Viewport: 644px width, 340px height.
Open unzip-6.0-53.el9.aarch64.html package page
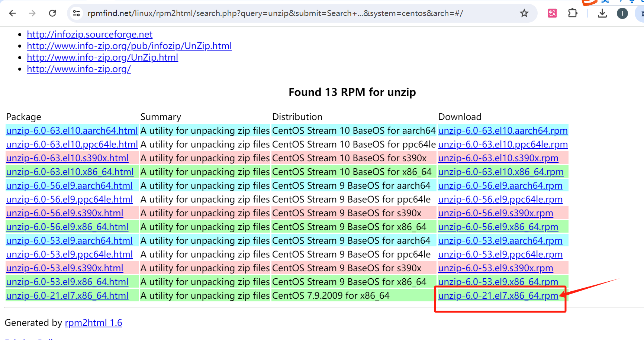pos(70,240)
